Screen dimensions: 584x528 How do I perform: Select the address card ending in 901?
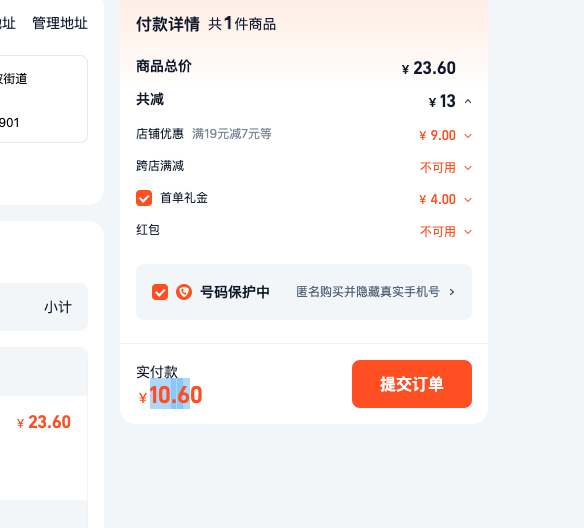tap(41, 99)
